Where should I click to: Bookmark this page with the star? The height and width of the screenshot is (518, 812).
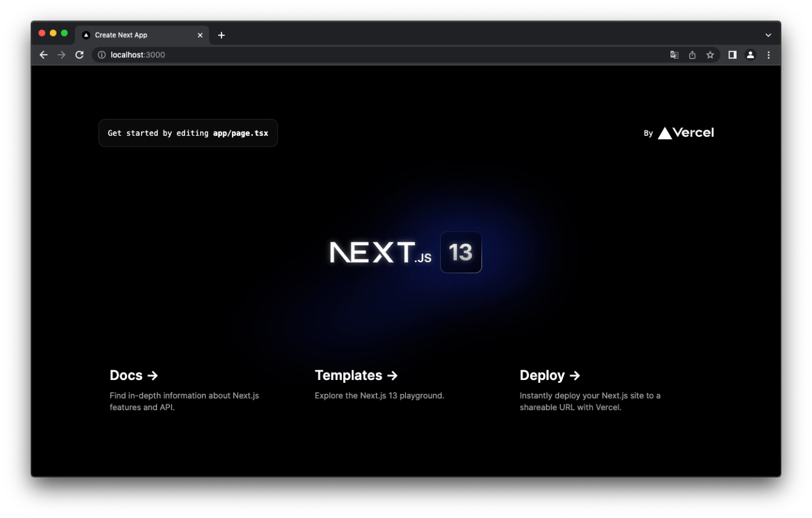pyautogui.click(x=710, y=55)
